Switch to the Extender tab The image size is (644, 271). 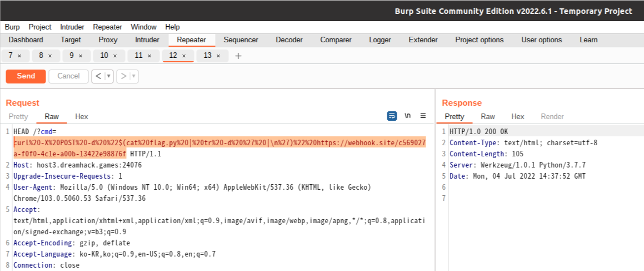[423, 40]
